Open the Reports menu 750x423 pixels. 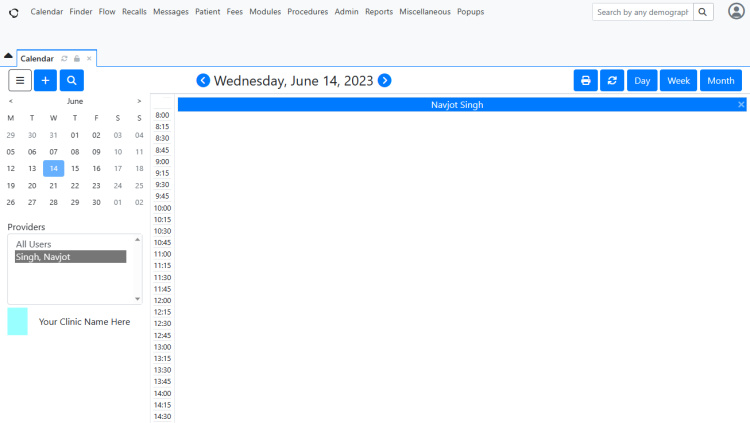[379, 12]
